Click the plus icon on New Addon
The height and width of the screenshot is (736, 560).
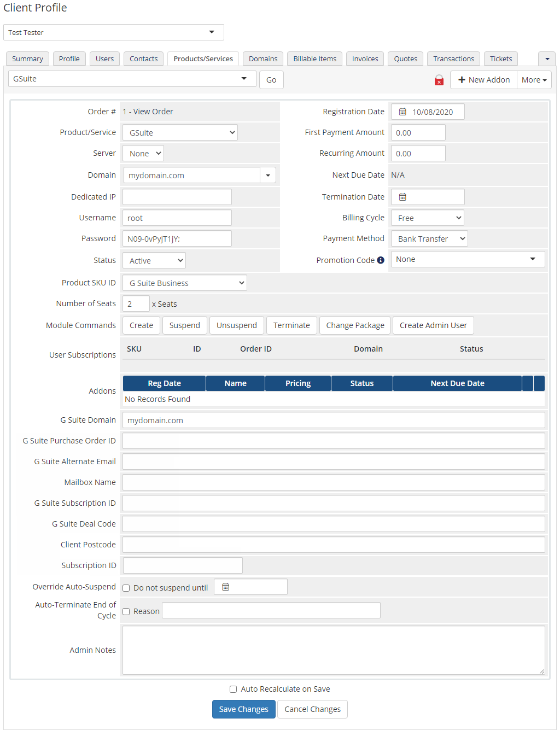462,80
